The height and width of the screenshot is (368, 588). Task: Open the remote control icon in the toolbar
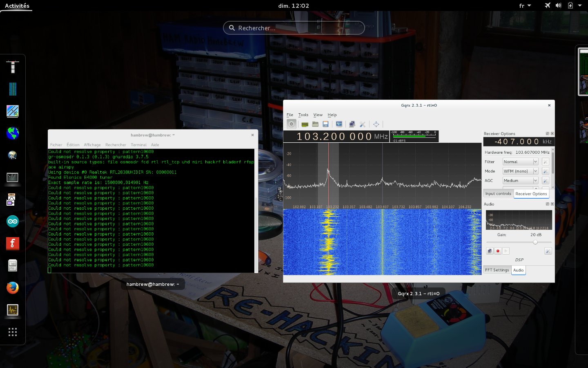[339, 124]
